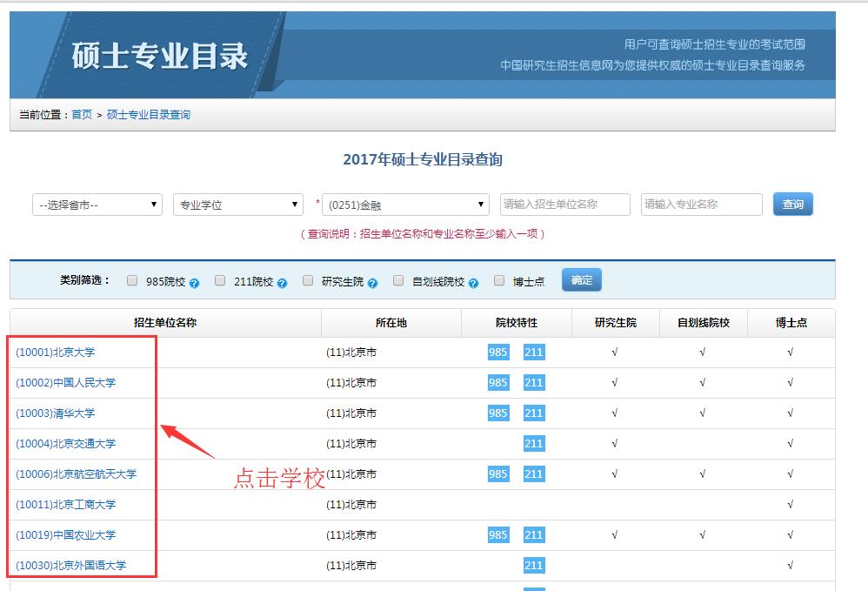
Task: Check the 博士点 filter checkbox
Action: tap(499, 280)
